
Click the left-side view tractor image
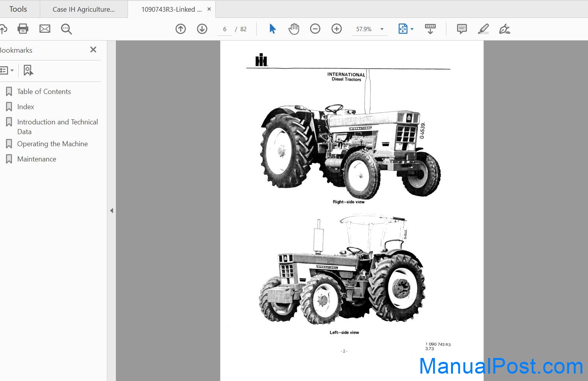pyautogui.click(x=342, y=269)
